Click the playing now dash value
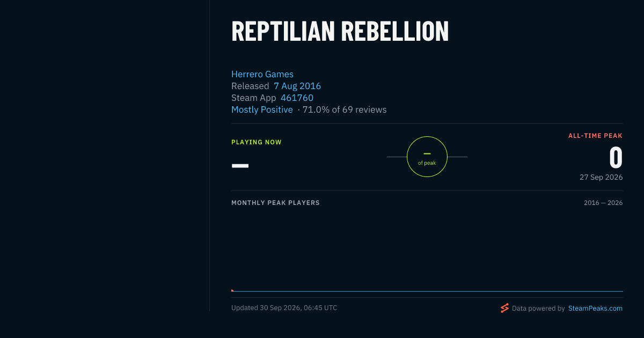644x338 pixels. (x=240, y=165)
